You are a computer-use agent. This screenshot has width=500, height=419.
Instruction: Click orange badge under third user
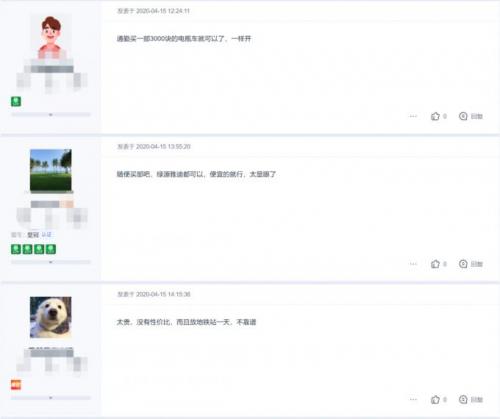16,385
